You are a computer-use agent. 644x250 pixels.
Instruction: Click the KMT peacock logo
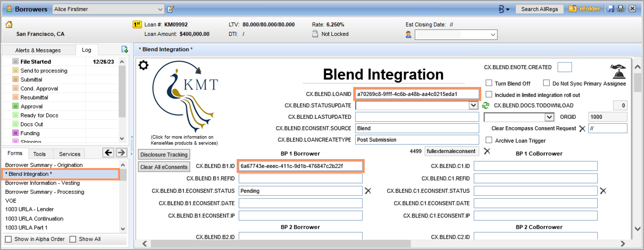[185, 96]
